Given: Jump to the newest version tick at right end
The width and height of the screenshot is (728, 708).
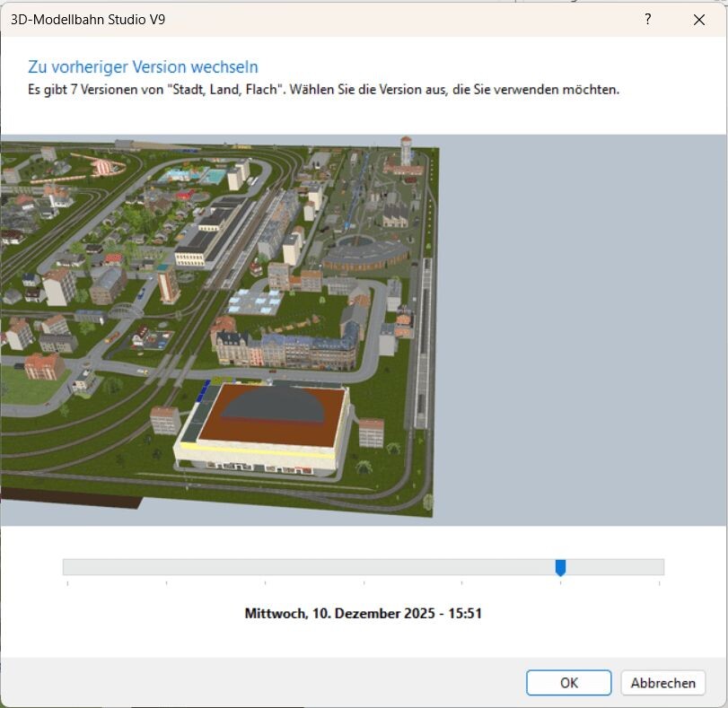Looking at the screenshot, I should [659, 567].
